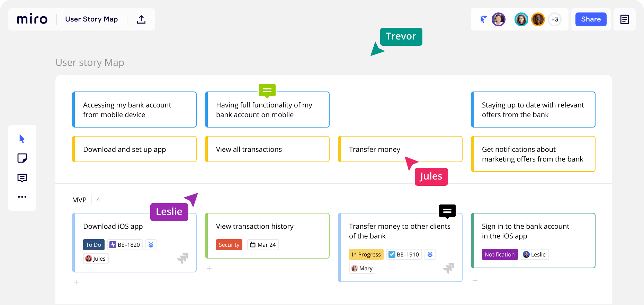Click Download iOS app card title
Screen dimensions: 644x305
[x=113, y=226]
